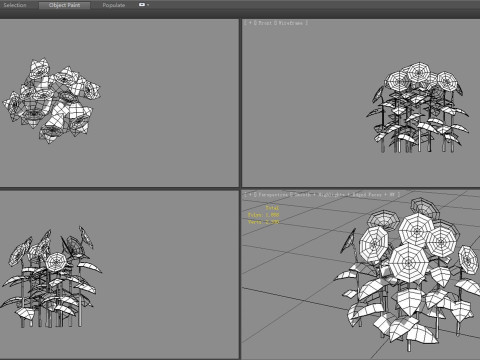Click the yellow Polys count statistic

263,215
